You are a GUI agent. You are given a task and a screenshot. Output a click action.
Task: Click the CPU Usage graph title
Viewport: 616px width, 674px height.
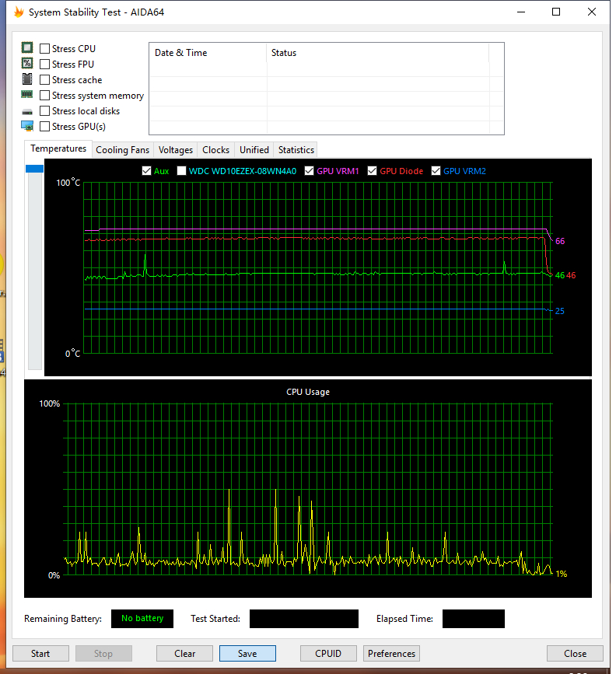pos(308,392)
